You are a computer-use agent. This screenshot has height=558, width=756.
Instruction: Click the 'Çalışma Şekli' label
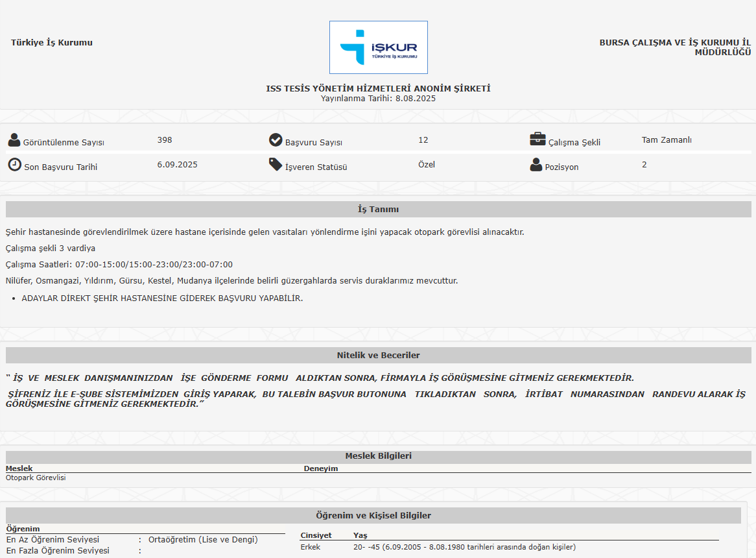[x=574, y=142]
